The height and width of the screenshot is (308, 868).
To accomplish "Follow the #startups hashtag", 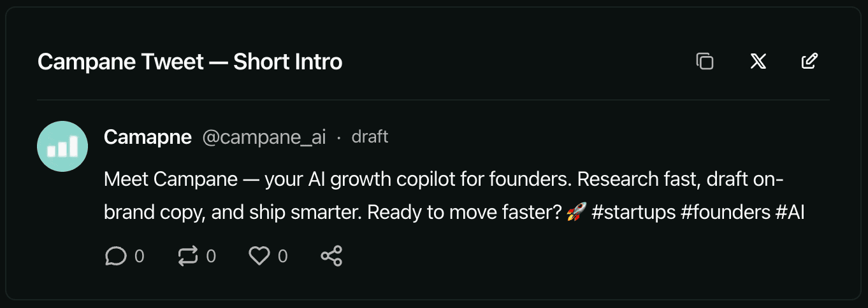I will [x=633, y=212].
